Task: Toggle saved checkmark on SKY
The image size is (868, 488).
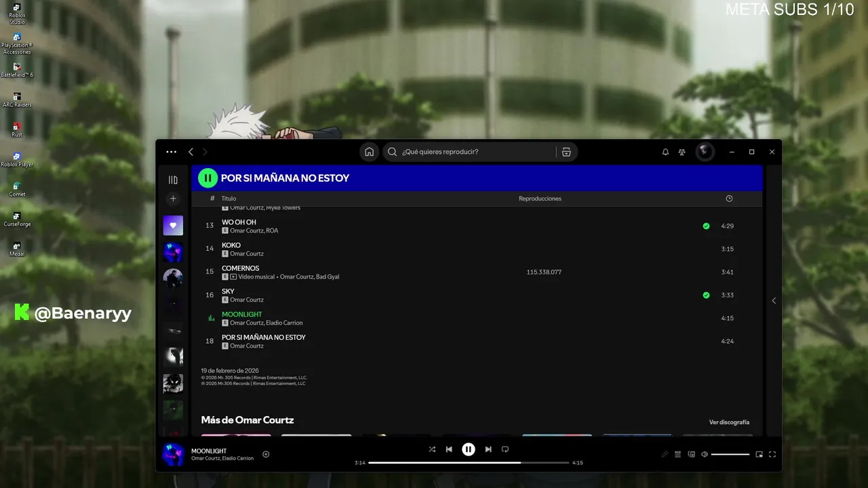Action: point(706,295)
